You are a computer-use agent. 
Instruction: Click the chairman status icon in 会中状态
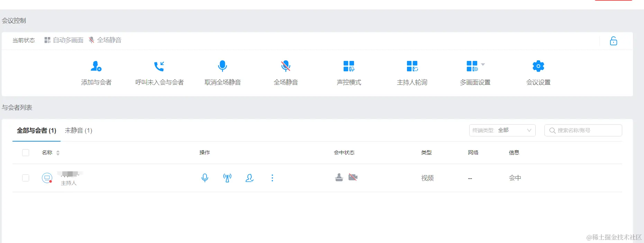point(339,177)
